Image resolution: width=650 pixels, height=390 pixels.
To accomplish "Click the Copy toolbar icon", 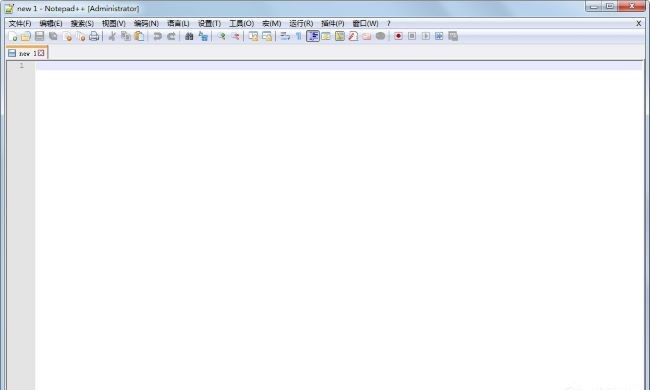I will (x=126, y=36).
